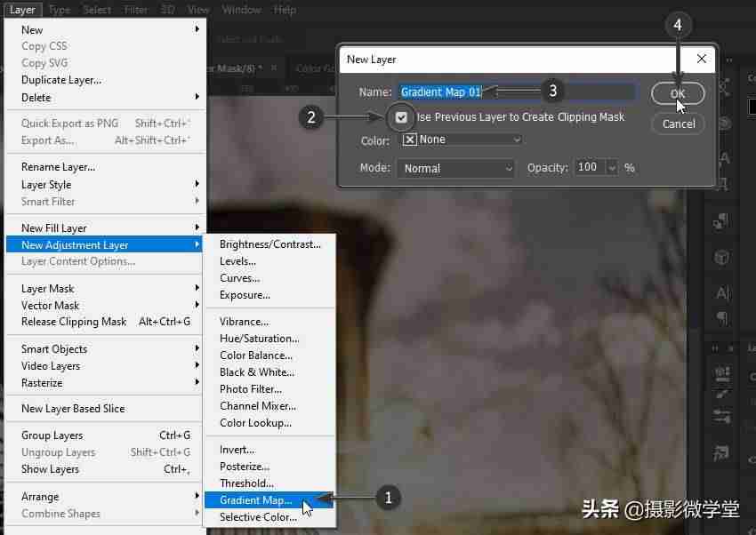
Task: Open the Window menu in the menu bar
Action: pyautogui.click(x=242, y=10)
